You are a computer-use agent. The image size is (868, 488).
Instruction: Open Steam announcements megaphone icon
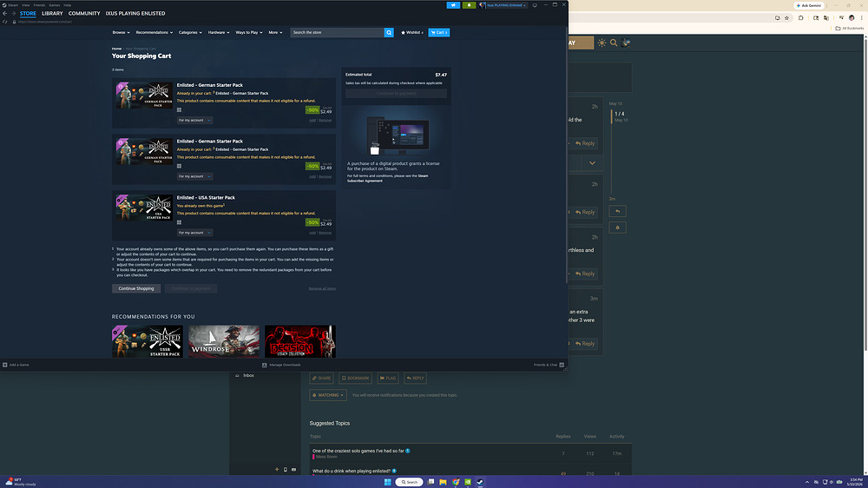453,5
